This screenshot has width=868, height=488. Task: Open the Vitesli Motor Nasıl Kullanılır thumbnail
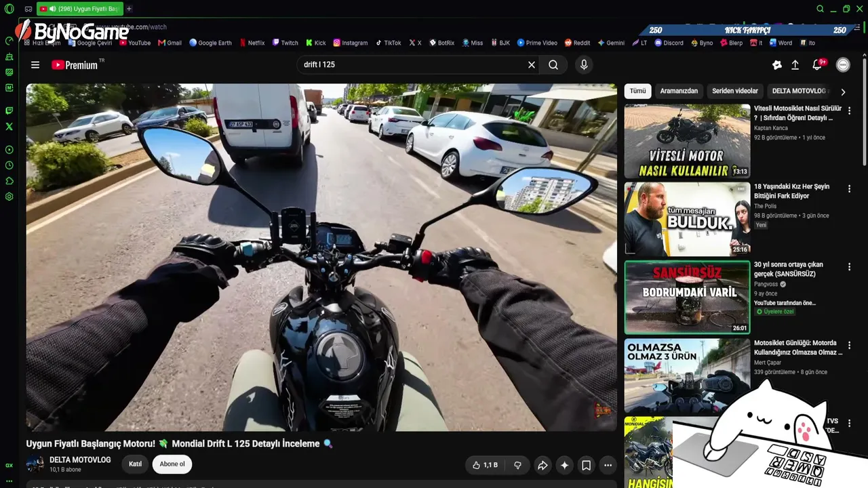coord(687,141)
